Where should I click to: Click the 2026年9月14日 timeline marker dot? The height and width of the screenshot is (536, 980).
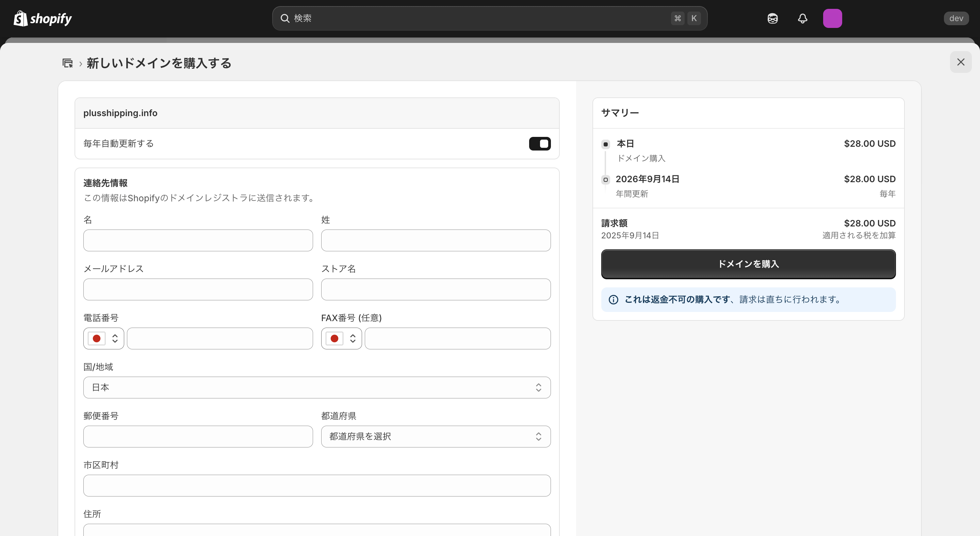(606, 180)
